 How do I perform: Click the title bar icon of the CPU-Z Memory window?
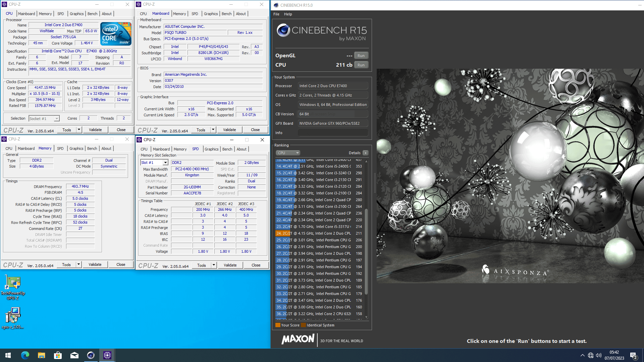(x=4, y=139)
